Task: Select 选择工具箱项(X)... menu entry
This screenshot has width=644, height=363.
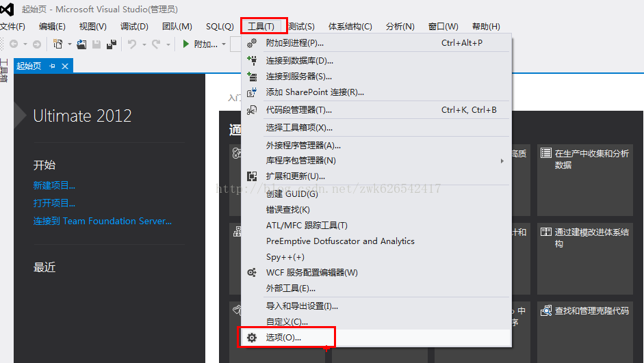Action: click(x=376, y=128)
